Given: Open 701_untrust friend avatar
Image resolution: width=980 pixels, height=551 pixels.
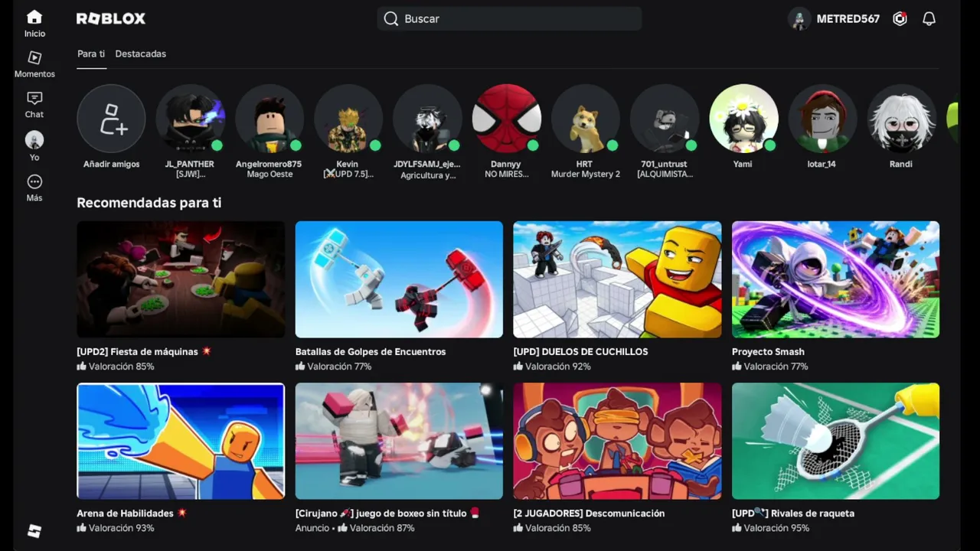Looking at the screenshot, I should pos(665,119).
